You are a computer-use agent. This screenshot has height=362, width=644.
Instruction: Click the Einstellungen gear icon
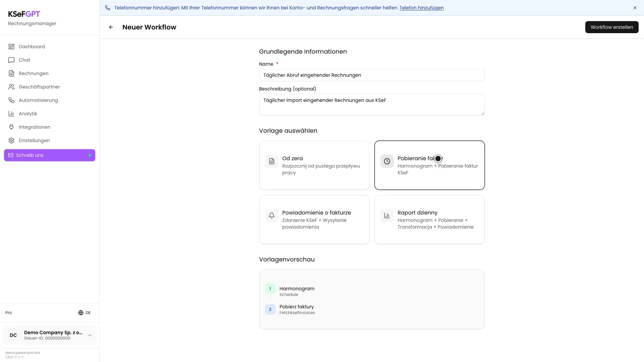click(x=11, y=140)
